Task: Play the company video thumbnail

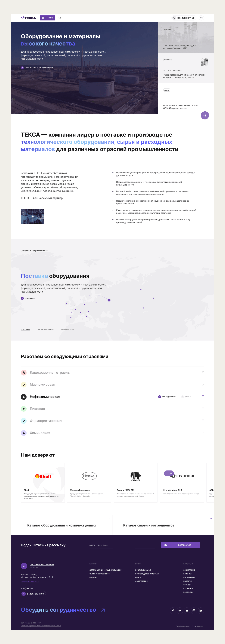Action: click(x=32, y=216)
